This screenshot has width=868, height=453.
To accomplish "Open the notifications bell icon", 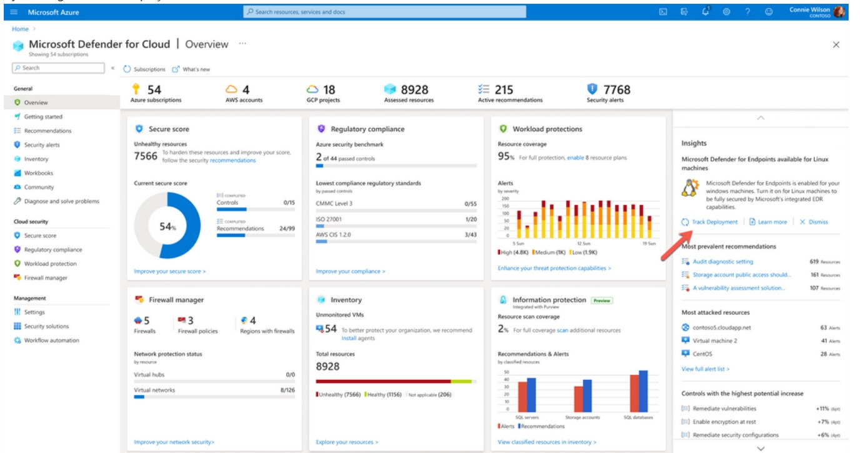I will point(706,11).
